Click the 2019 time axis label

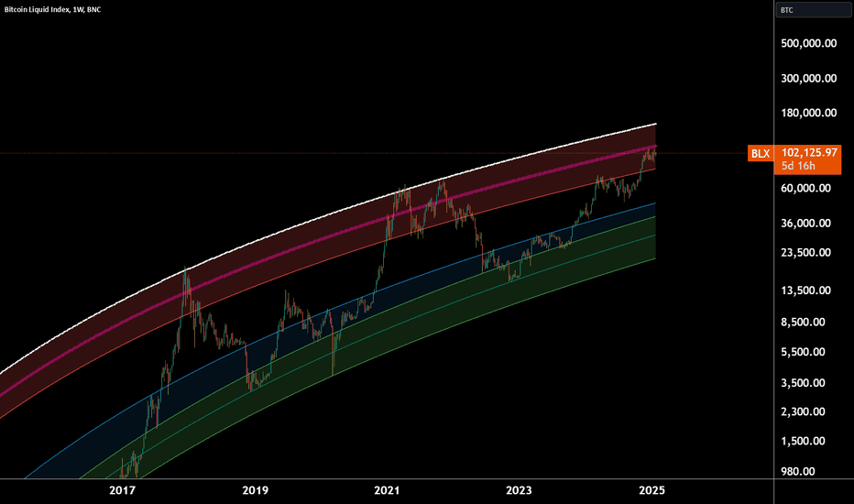[x=255, y=490]
